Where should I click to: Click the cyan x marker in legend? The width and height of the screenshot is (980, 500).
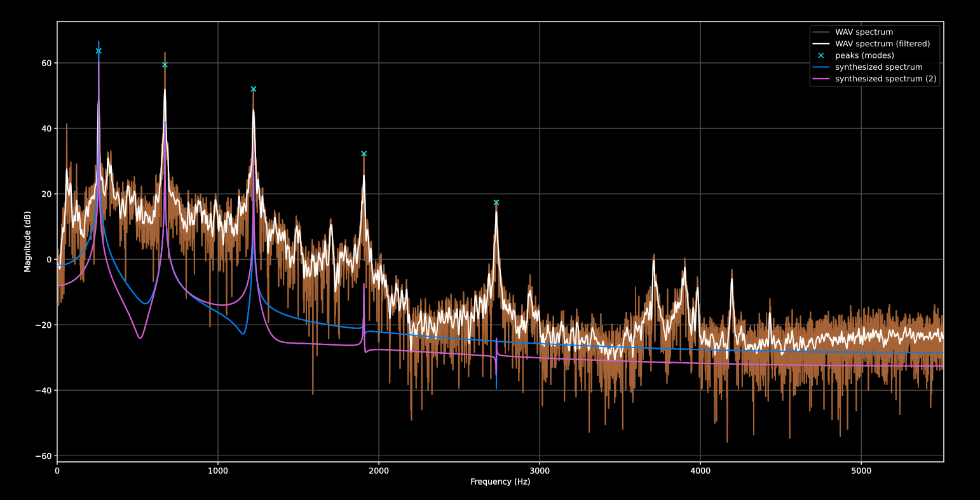[820, 56]
